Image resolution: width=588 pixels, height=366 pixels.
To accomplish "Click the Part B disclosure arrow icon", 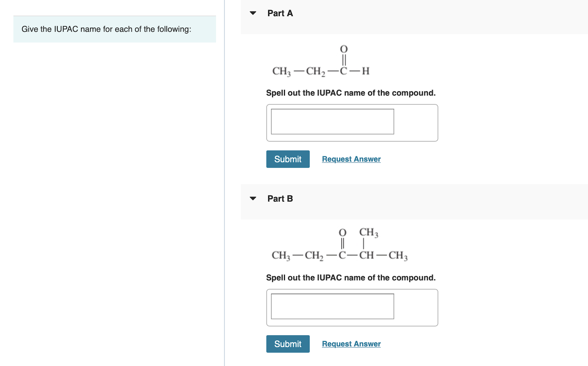I will (253, 198).
